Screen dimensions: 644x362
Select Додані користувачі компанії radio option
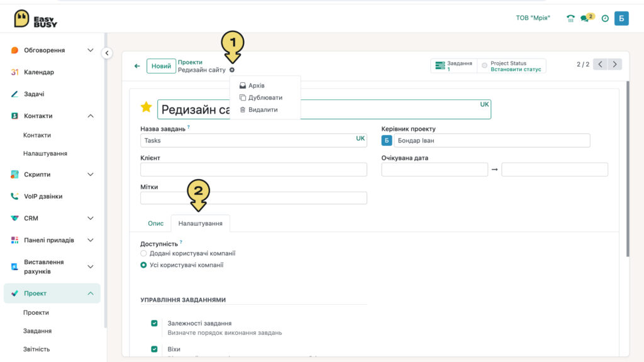[143, 253]
